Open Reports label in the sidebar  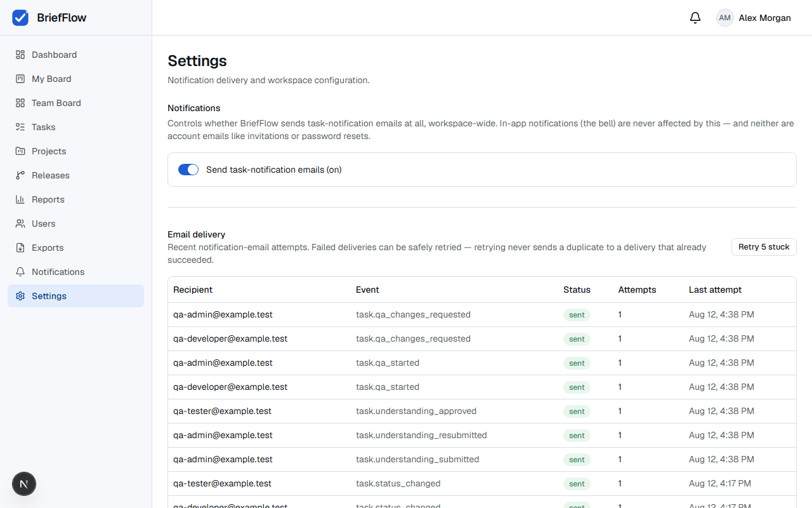click(48, 199)
